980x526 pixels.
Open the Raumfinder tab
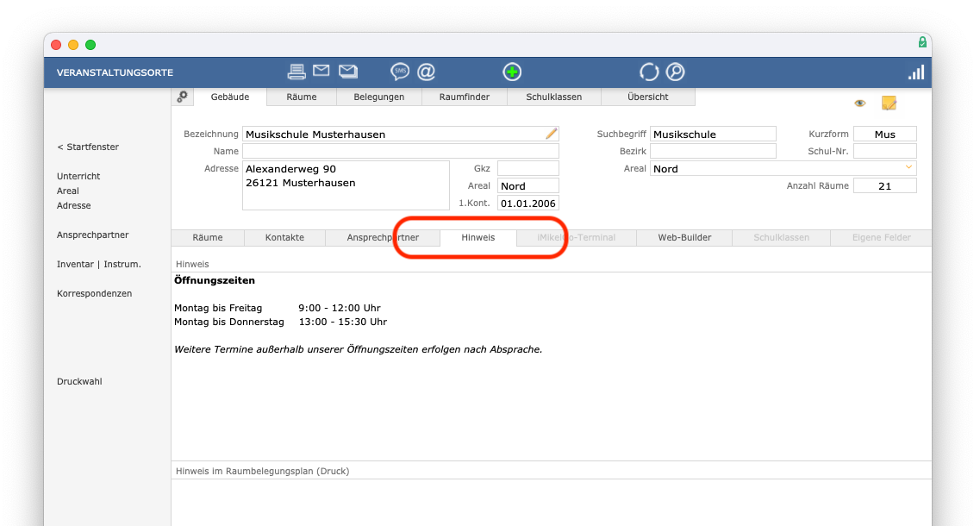click(x=465, y=97)
